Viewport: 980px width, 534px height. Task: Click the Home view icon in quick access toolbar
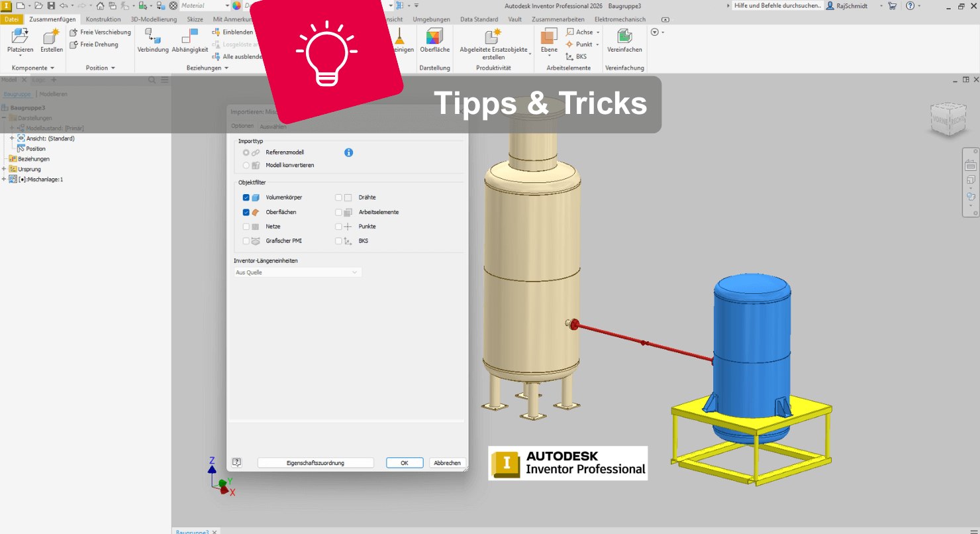click(100, 5)
